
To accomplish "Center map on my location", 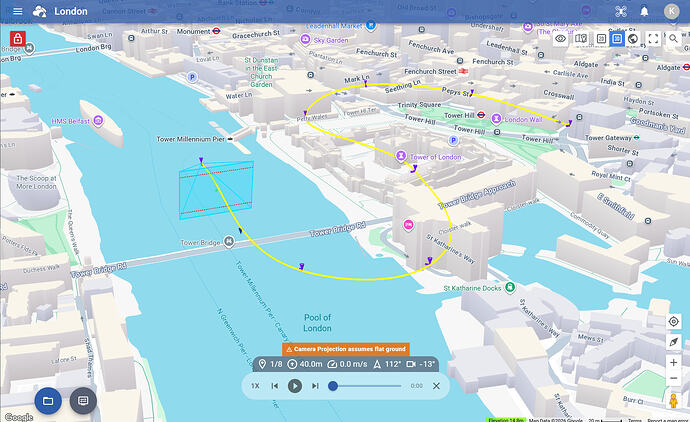I will 673,322.
